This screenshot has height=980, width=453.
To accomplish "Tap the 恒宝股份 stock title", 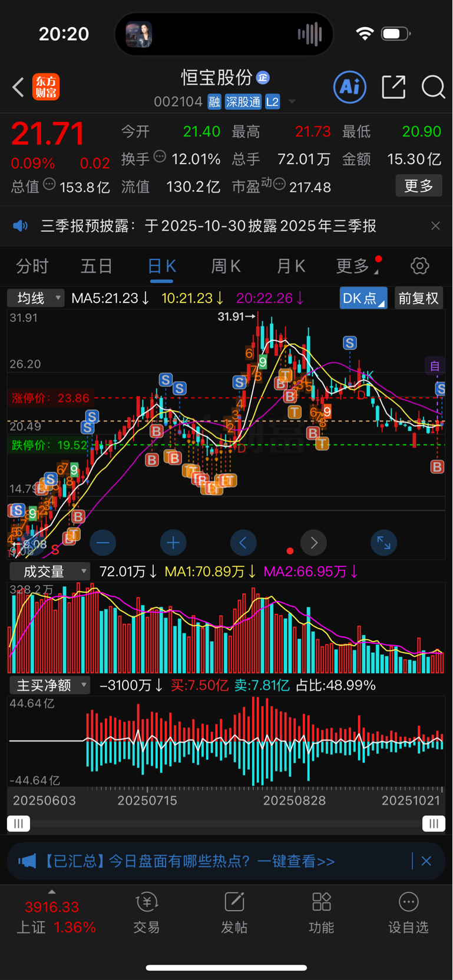I will pyautogui.click(x=217, y=77).
